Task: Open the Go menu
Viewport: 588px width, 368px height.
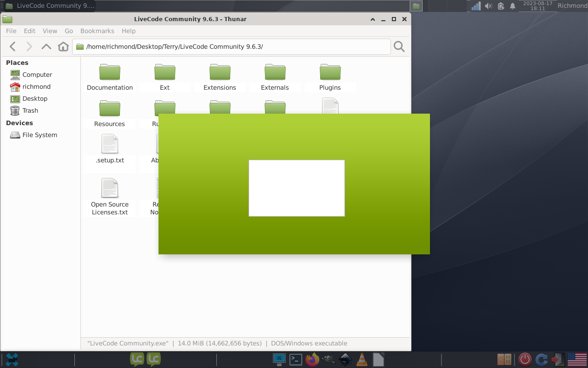Action: point(69,31)
